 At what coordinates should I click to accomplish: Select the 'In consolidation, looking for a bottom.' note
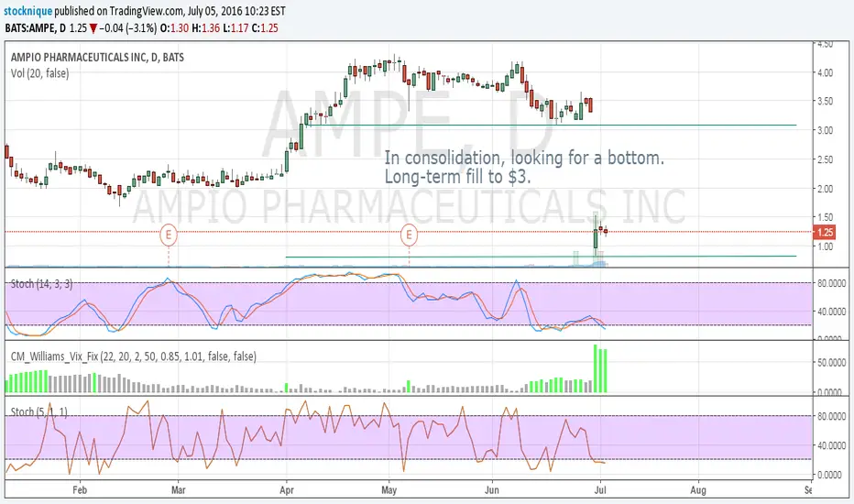tap(524, 158)
